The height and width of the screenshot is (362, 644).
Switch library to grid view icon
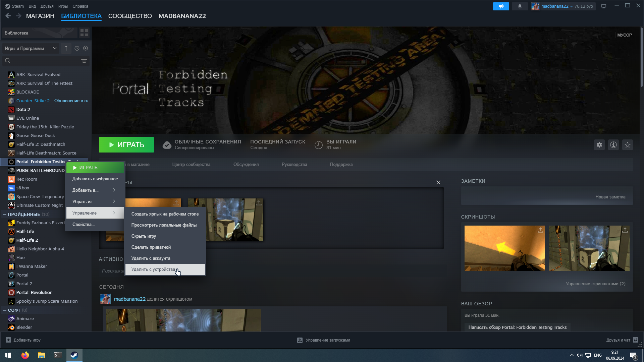(84, 33)
